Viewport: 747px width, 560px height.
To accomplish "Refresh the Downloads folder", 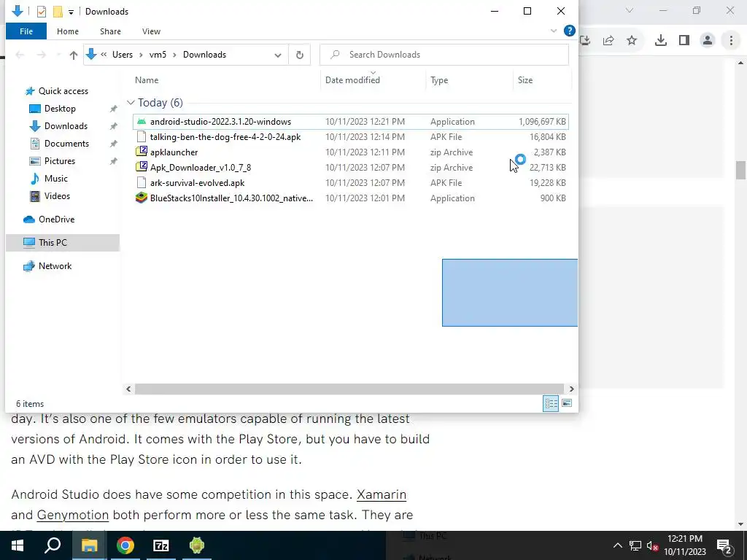I will click(x=300, y=55).
